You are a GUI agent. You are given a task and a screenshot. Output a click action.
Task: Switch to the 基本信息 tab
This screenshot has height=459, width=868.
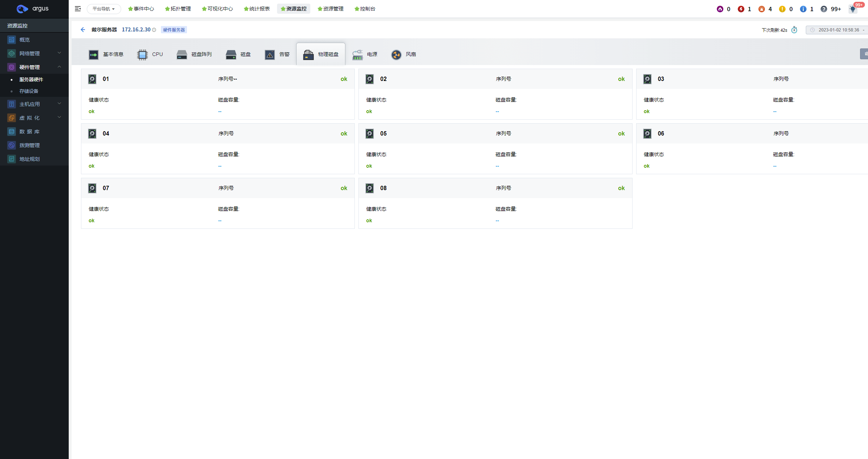pyautogui.click(x=106, y=55)
